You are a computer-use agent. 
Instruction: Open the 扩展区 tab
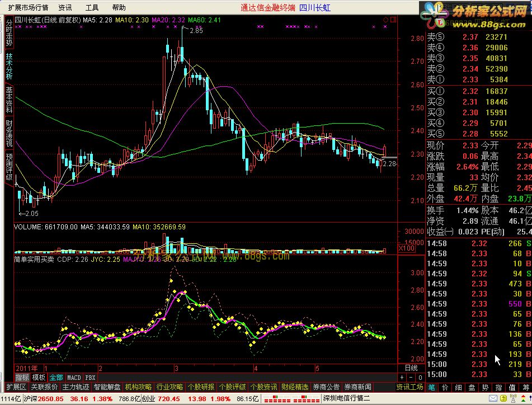[16, 387]
